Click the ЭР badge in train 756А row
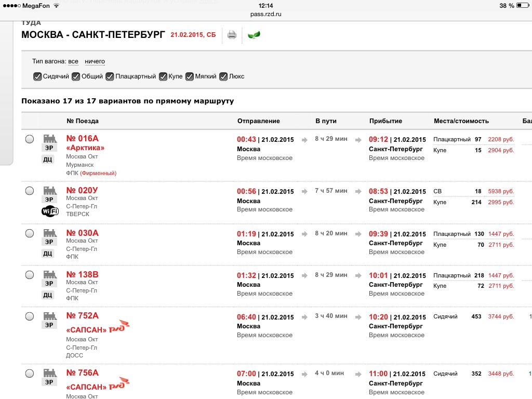The height and width of the screenshot is (399, 532). [x=49, y=382]
